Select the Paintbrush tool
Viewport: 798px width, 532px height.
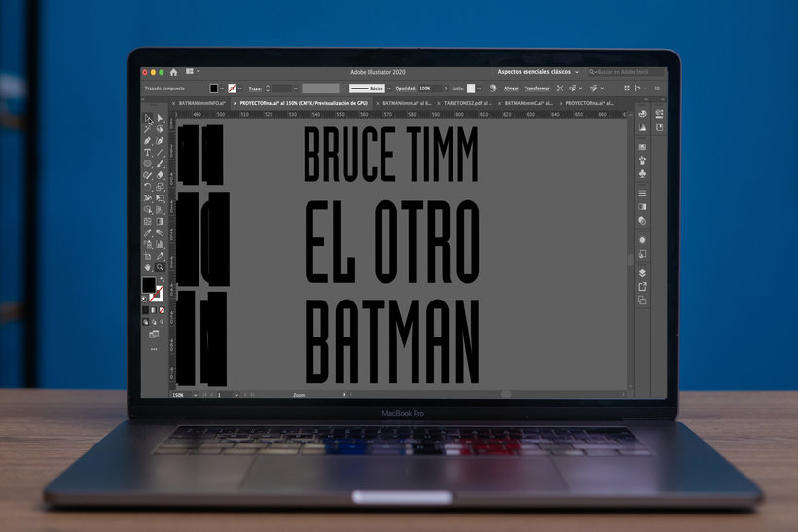click(160, 163)
